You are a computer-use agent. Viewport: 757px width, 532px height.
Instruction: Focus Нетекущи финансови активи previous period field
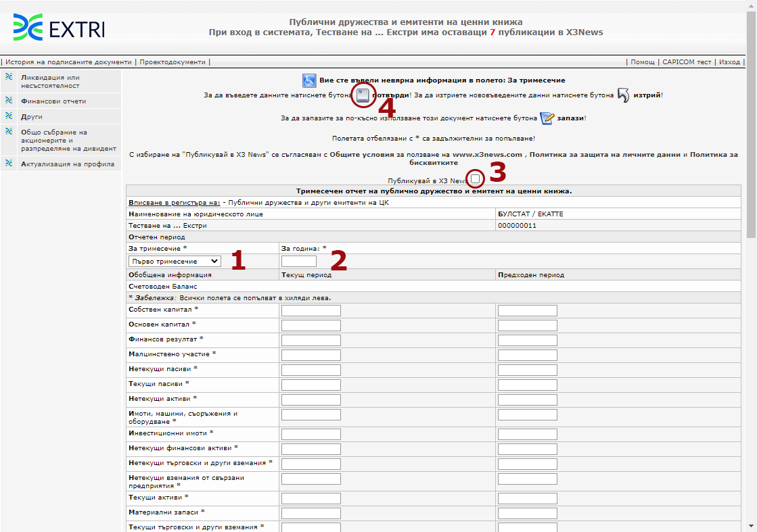coord(527,449)
